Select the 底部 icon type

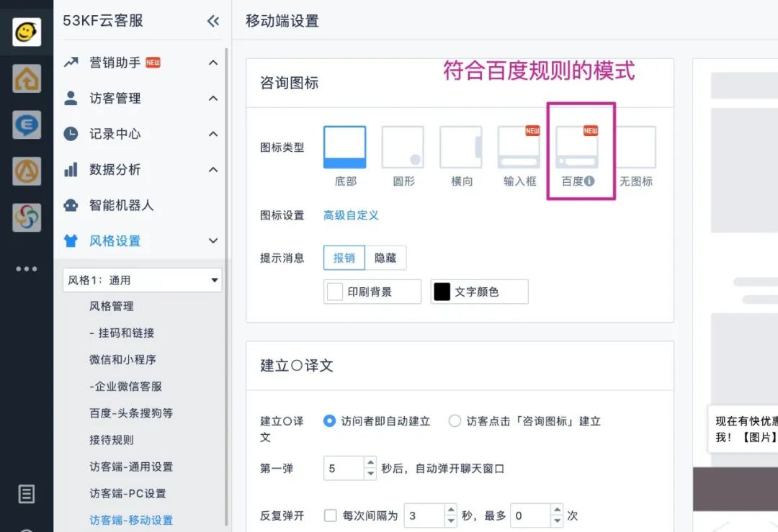pyautogui.click(x=345, y=148)
